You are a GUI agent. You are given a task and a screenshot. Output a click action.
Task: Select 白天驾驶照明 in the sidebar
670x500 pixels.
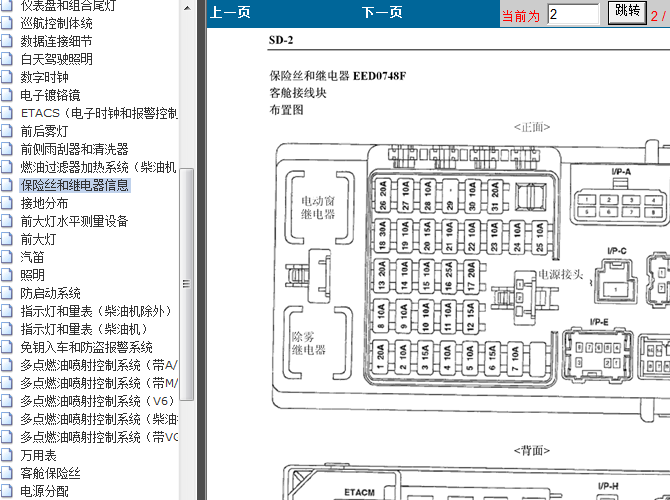pos(56,59)
